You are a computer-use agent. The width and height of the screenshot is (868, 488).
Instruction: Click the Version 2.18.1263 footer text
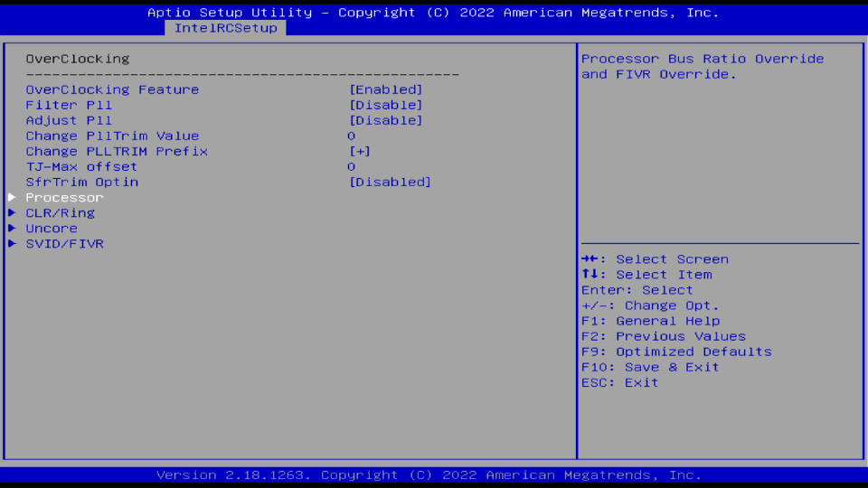(x=429, y=475)
